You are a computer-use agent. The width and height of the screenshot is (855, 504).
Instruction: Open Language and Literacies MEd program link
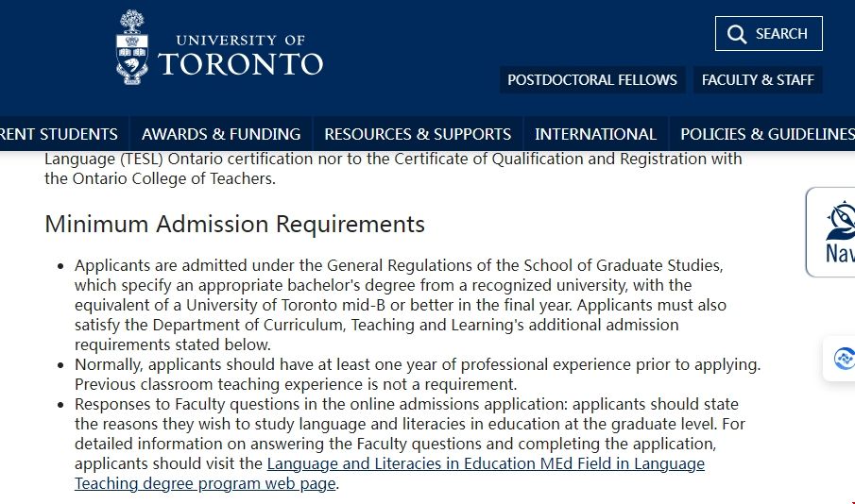[486, 463]
